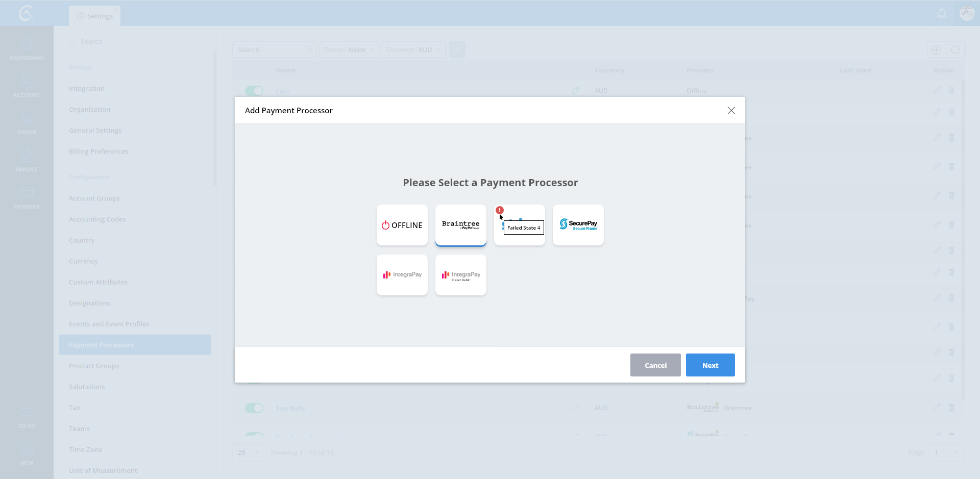Click the Next button

[710, 365]
